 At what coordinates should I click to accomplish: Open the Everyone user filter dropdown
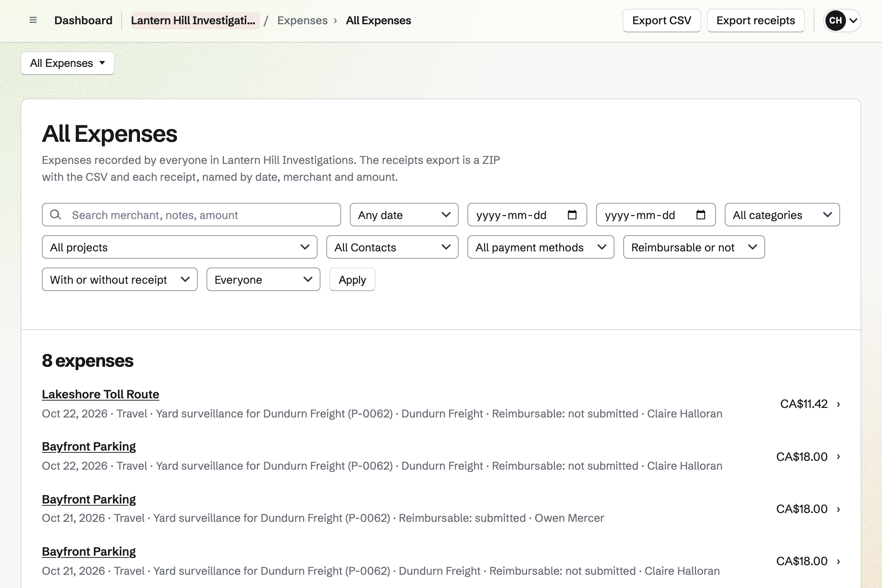263,279
